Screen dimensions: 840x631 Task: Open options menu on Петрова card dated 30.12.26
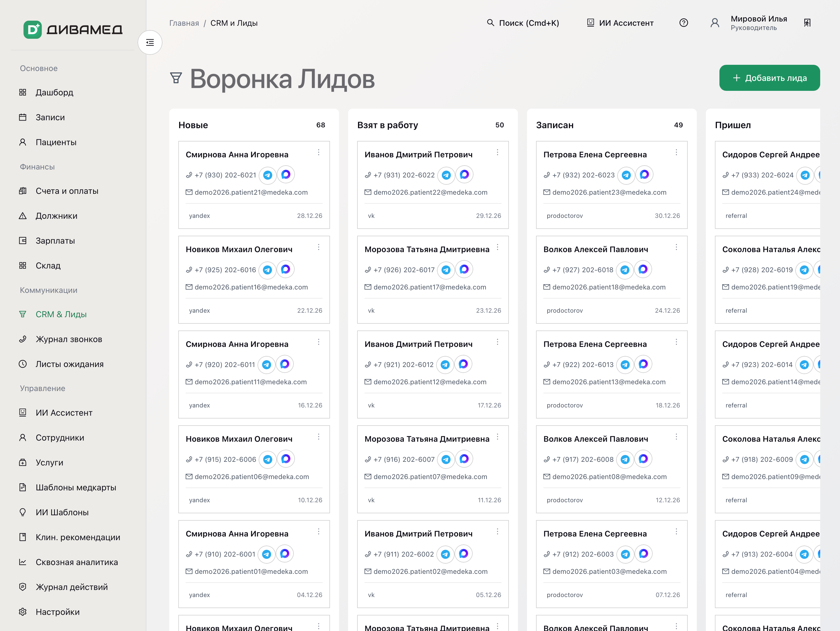(x=676, y=153)
